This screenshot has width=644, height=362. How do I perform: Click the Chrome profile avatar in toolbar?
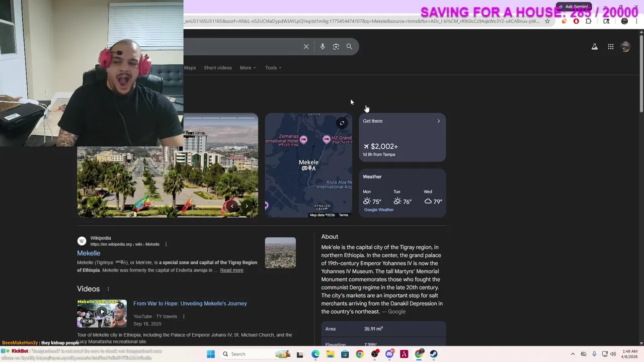(624, 21)
